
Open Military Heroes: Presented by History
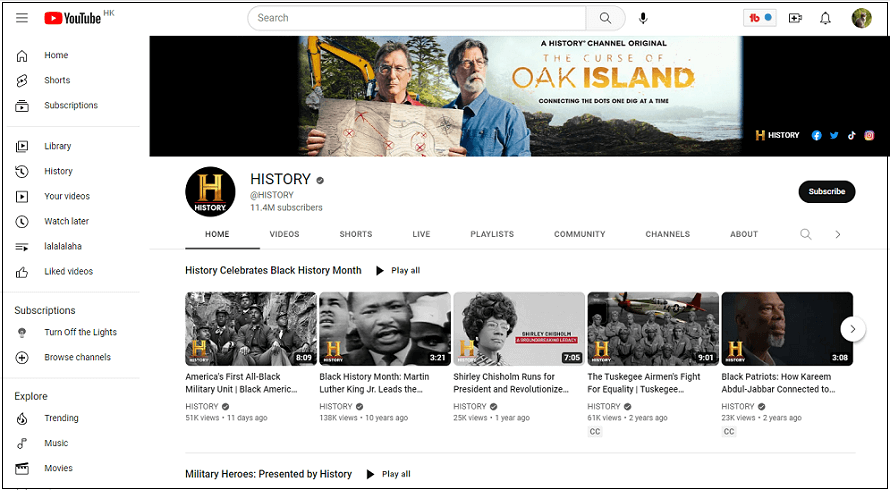click(268, 474)
